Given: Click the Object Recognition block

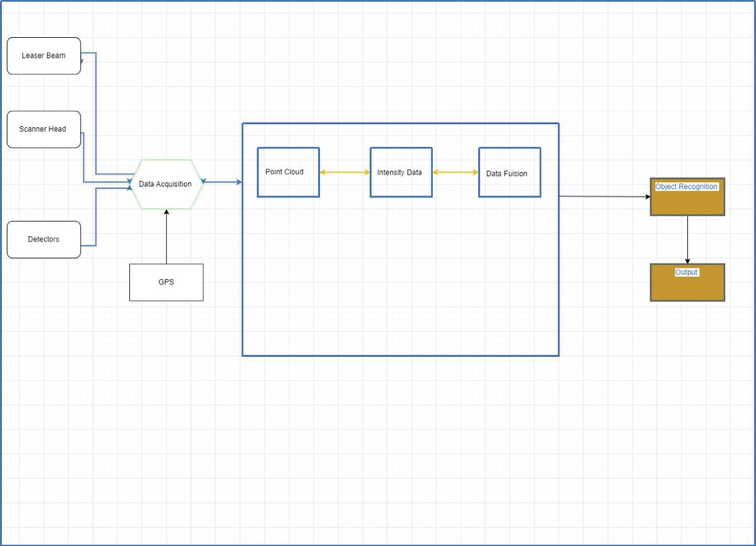Looking at the screenshot, I should [x=687, y=196].
